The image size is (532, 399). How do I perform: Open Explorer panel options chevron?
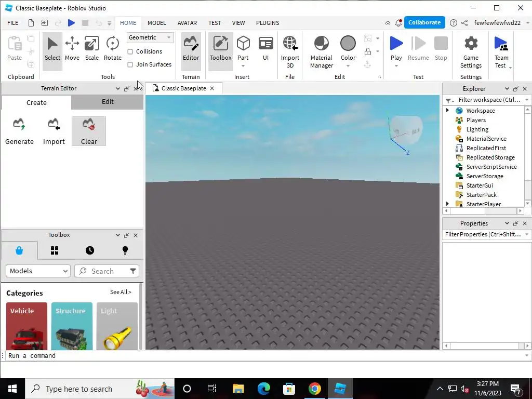point(507,88)
